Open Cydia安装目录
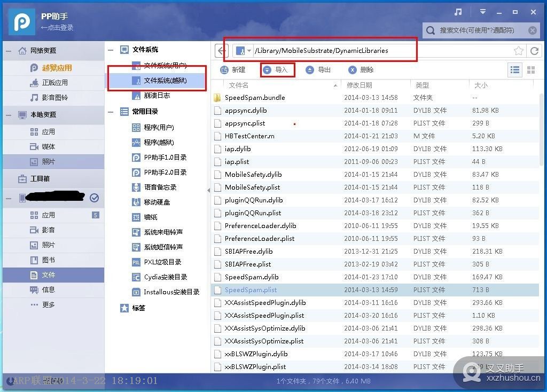The image size is (547, 392). (x=159, y=277)
